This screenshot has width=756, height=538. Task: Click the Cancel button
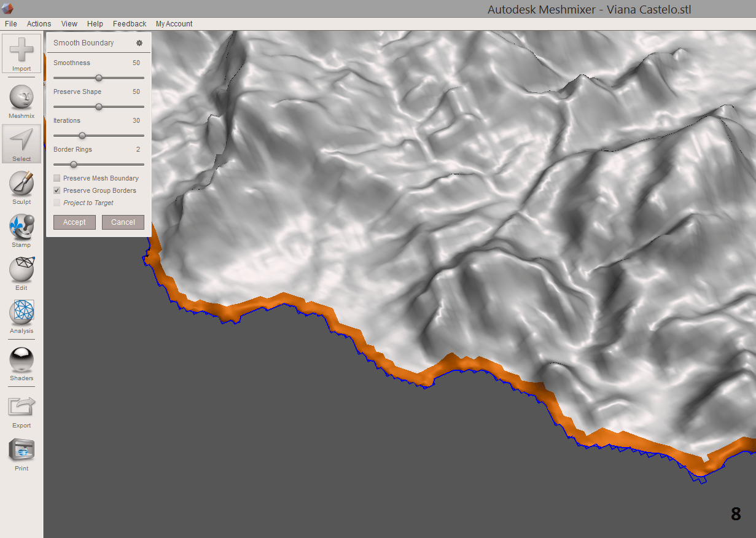coord(123,222)
